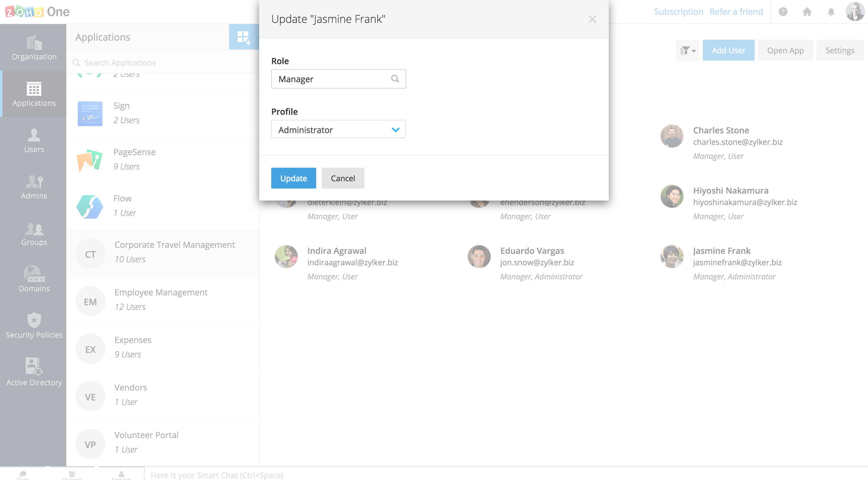The image size is (868, 480).
Task: Click charles.stone@zylker.biz email text
Action: 737,142
